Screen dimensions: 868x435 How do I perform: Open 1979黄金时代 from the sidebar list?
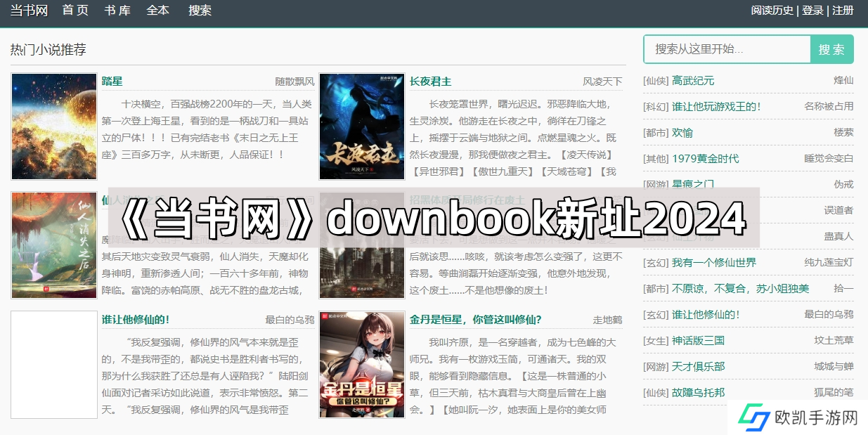pyautogui.click(x=705, y=159)
